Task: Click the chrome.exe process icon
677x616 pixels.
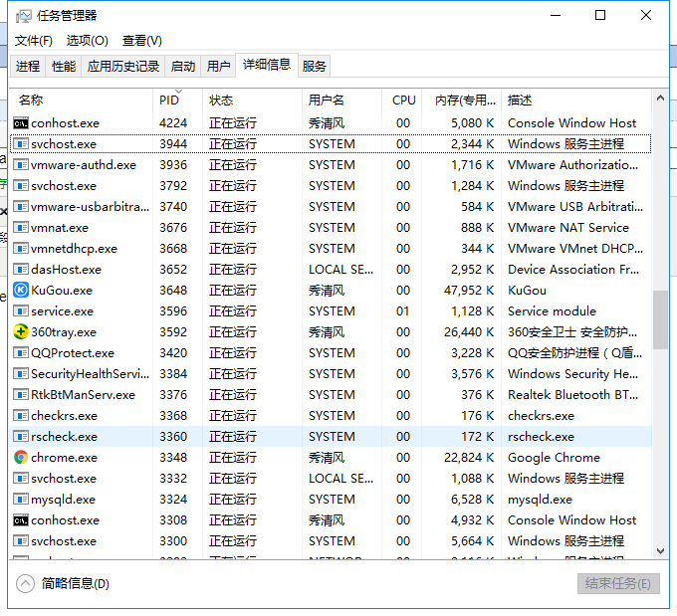Action: tap(21, 457)
